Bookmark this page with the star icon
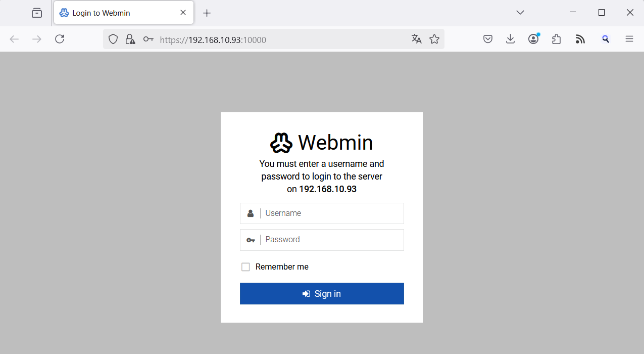Screen dimensions: 644x354 point(434,39)
